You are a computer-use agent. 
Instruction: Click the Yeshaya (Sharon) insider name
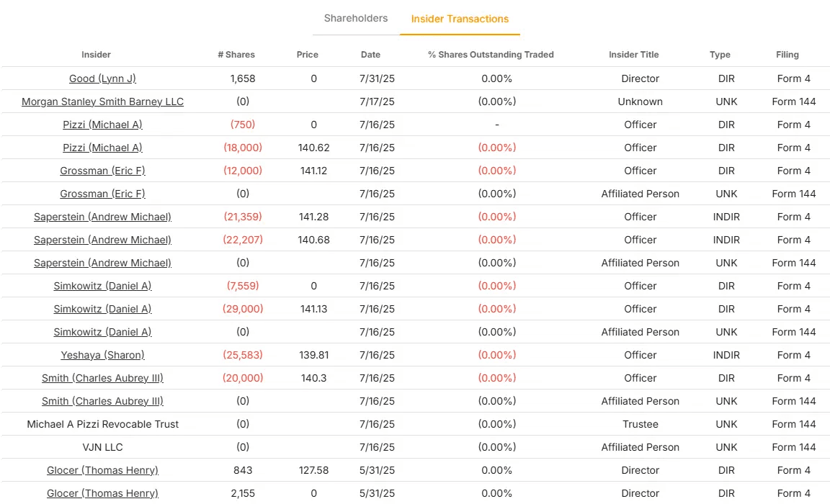pyautogui.click(x=102, y=355)
